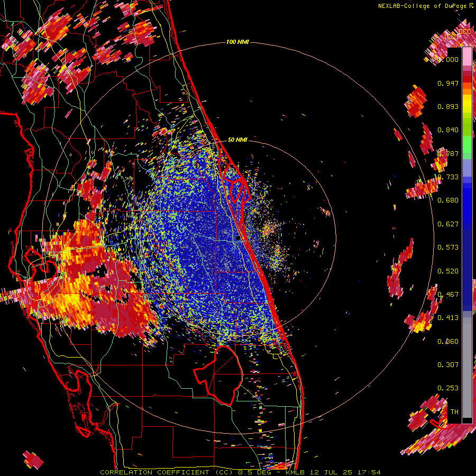Click the pink top segment of color bar
Image resolution: width=476 pixels, height=476 pixels.
tap(467, 56)
